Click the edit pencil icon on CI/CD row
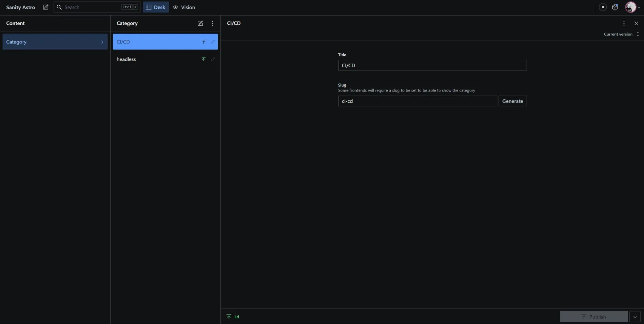The height and width of the screenshot is (324, 644). [x=213, y=42]
